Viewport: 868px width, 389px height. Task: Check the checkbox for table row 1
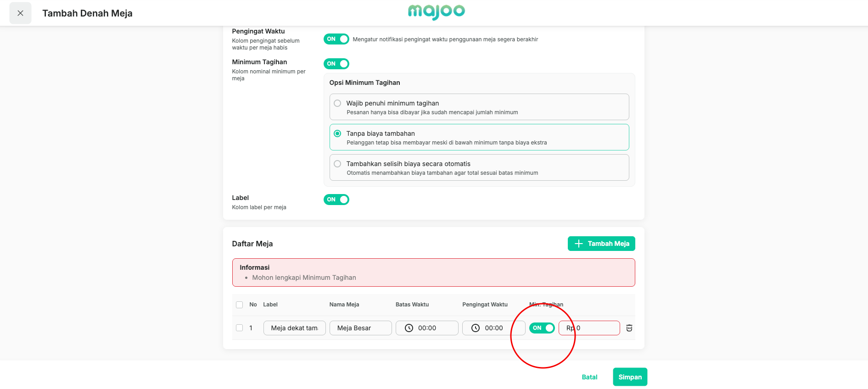239,328
